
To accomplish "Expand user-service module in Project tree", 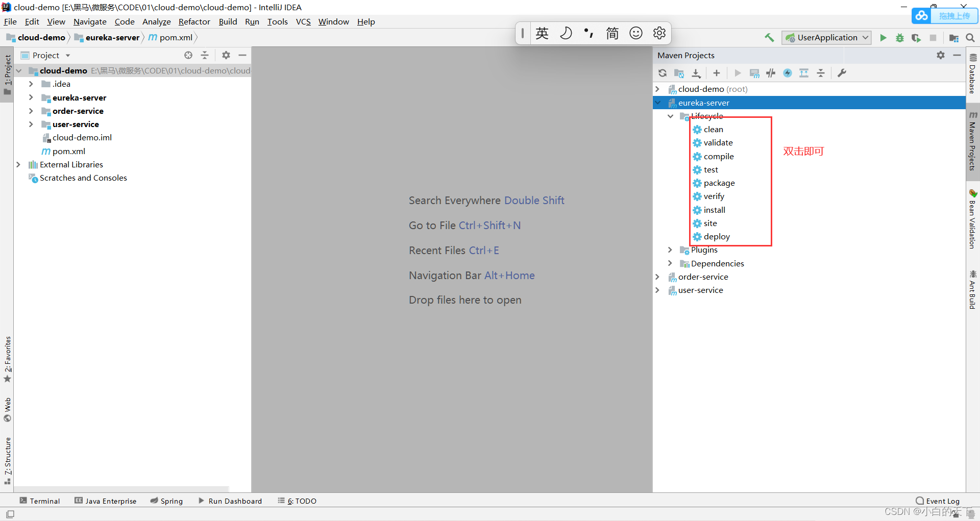I will (31, 124).
